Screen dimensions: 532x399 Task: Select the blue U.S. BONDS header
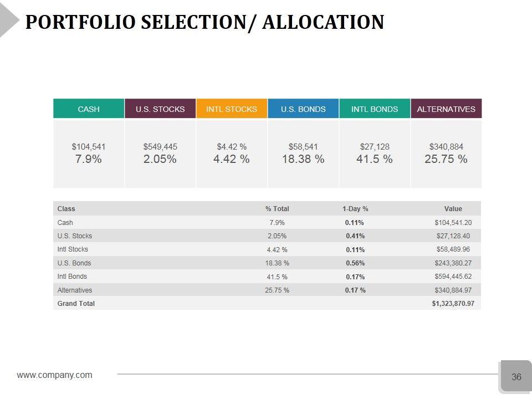tap(303, 109)
